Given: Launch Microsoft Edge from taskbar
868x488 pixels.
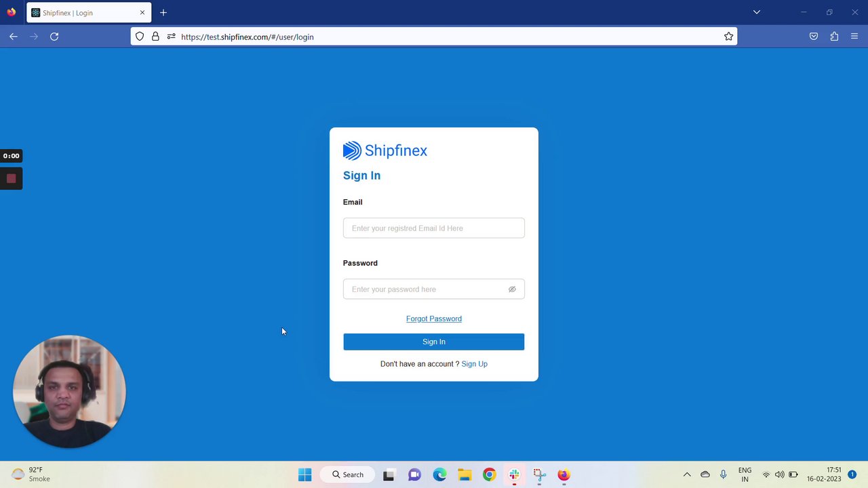Looking at the screenshot, I should coord(439,474).
